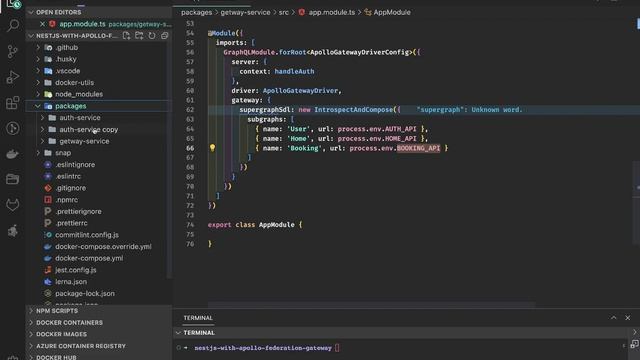Refresh the explorer file tree
Viewport: 640px width, 360px height.
pos(152,36)
